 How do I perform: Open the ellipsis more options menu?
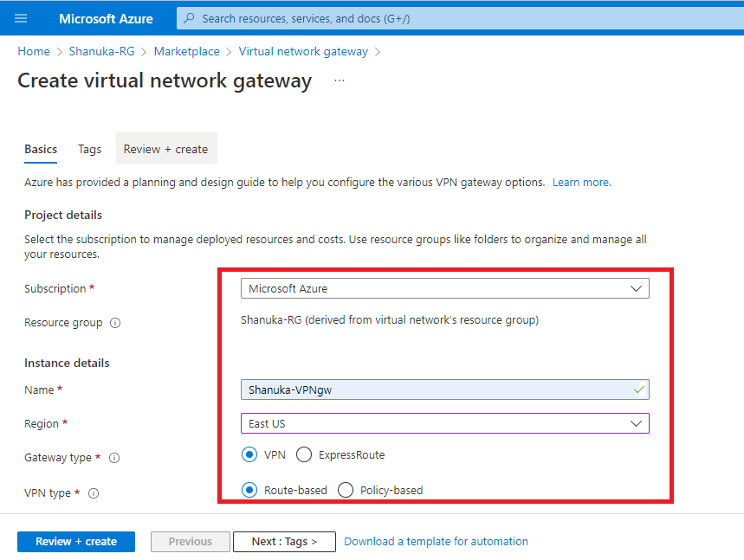pos(340,80)
